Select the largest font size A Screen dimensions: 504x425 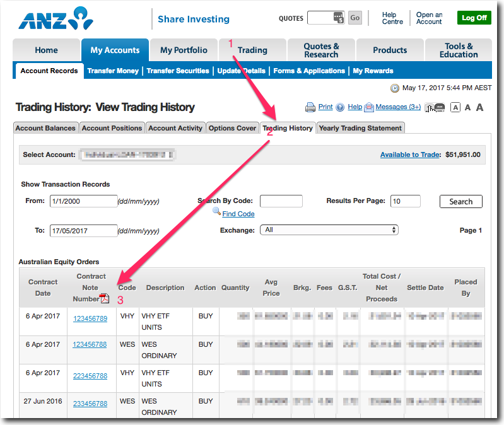(479, 108)
